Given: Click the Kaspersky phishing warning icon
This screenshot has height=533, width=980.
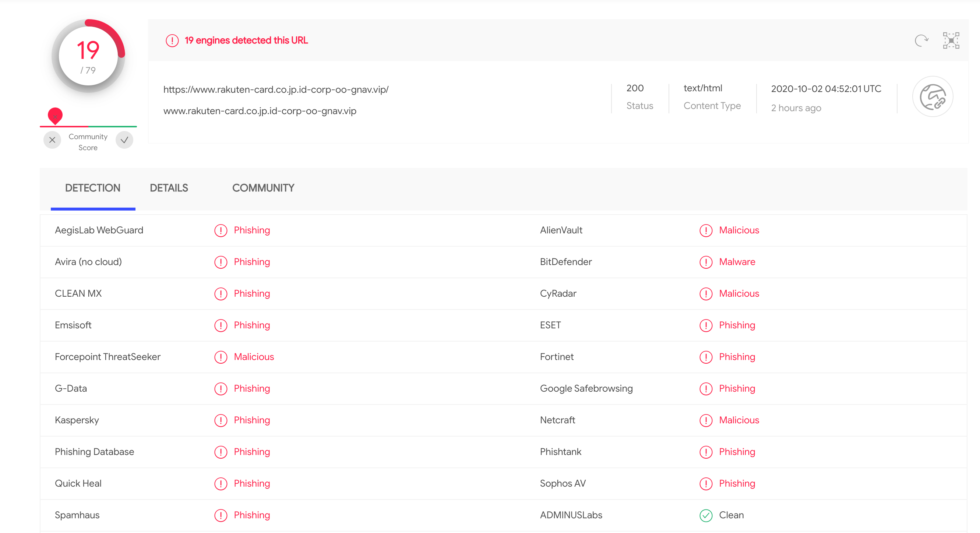Looking at the screenshot, I should (221, 420).
